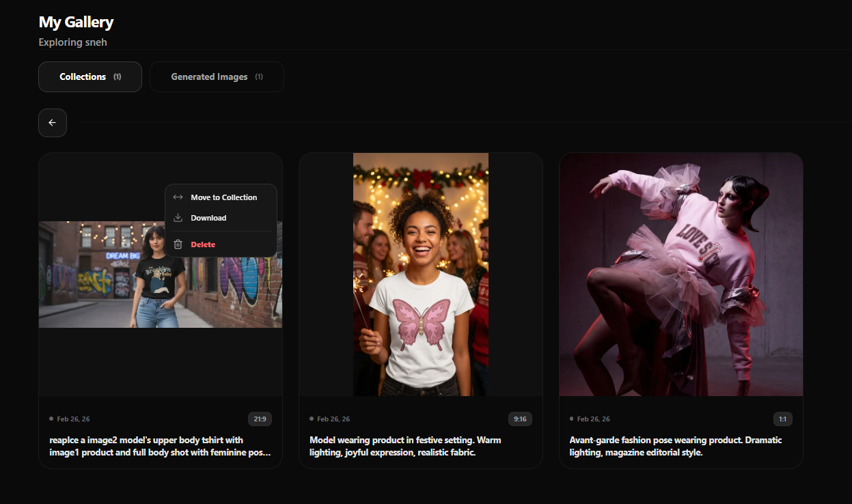
Task: Click the "reaplce a image2 model's" prompt text
Action: (160, 446)
